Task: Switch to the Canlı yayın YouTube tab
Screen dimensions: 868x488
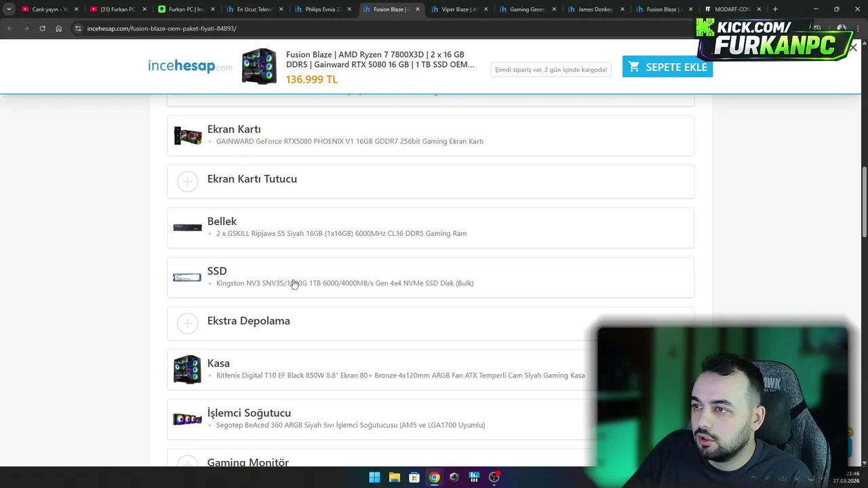Action: [x=50, y=9]
